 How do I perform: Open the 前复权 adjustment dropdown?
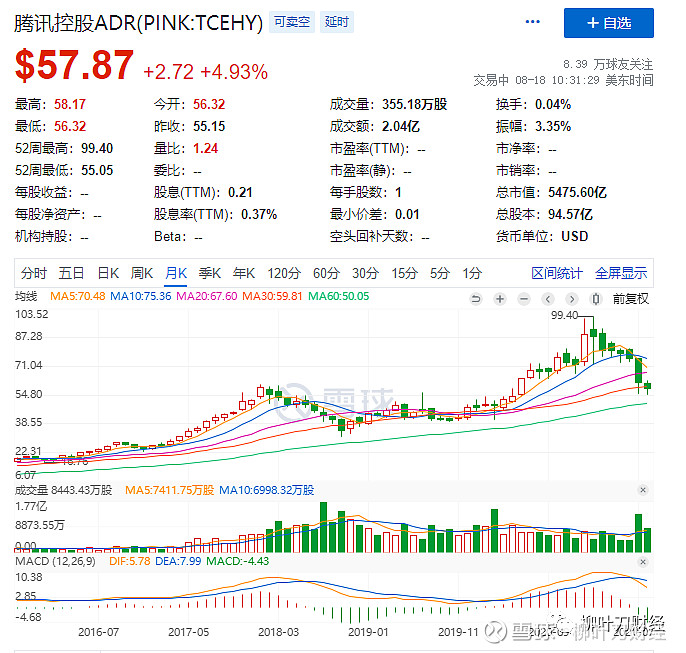click(x=631, y=299)
